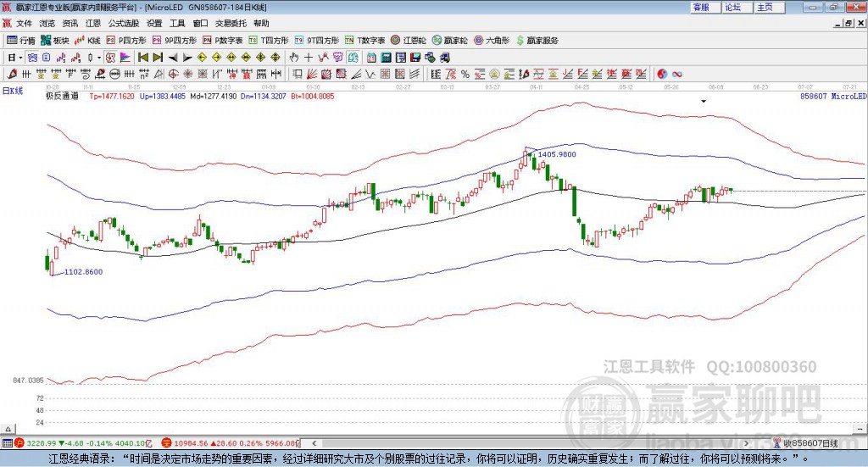Select the circled 金 golden ratio icon
The width and height of the screenshot is (868, 467).
click(x=494, y=74)
